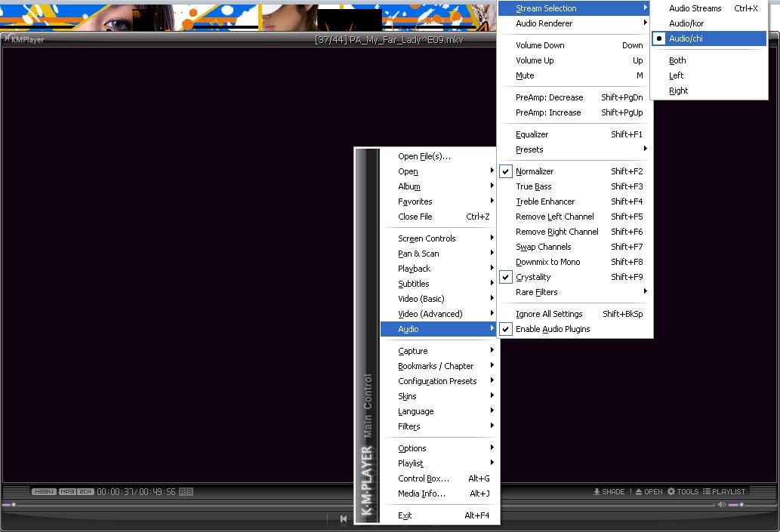Expand the Capture submenu

438,351
